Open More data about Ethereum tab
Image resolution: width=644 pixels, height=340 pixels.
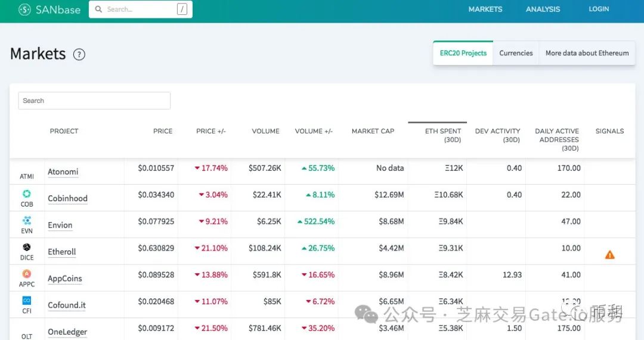click(x=587, y=53)
